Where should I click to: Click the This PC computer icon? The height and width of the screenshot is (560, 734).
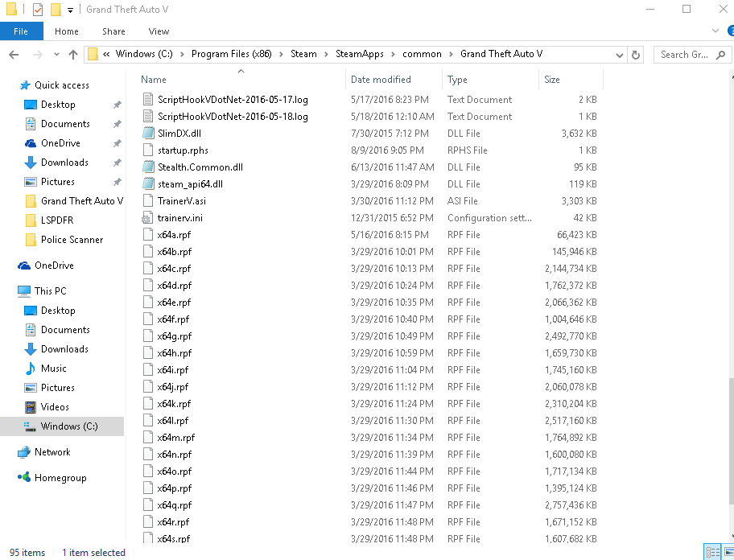pyautogui.click(x=24, y=291)
